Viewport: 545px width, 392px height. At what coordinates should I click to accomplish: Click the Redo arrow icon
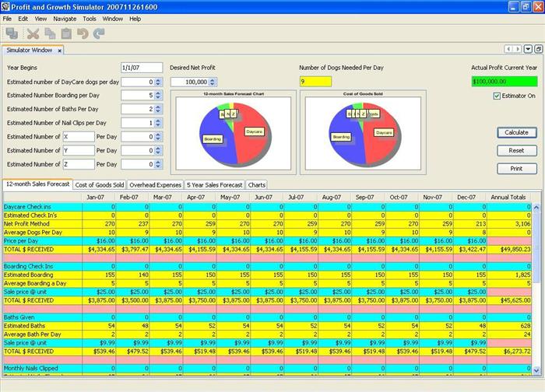(x=99, y=33)
